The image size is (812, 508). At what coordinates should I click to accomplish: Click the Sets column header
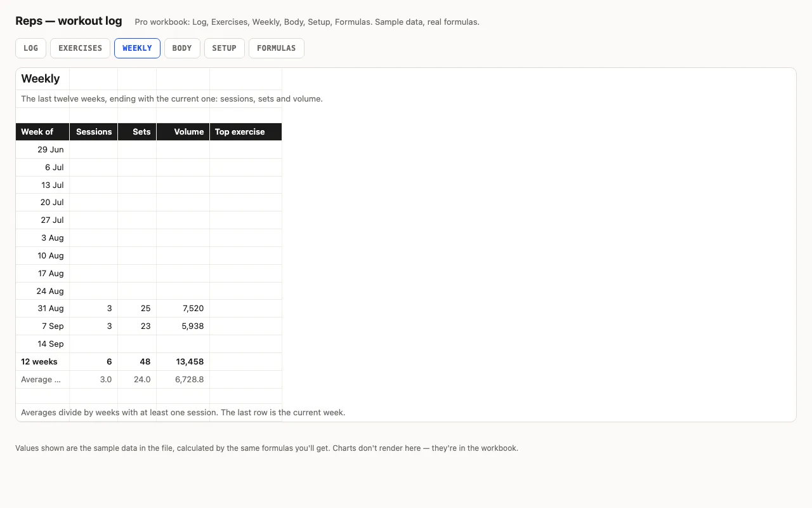pyautogui.click(x=137, y=131)
